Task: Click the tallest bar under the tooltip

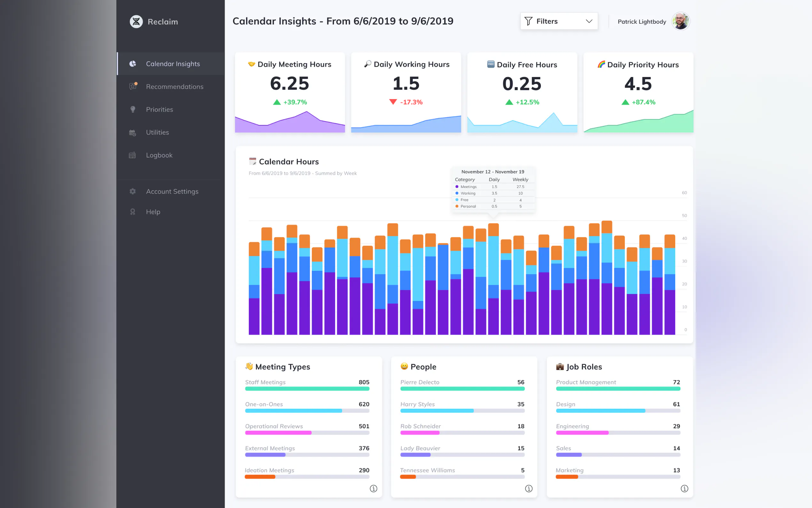Action: (493, 279)
